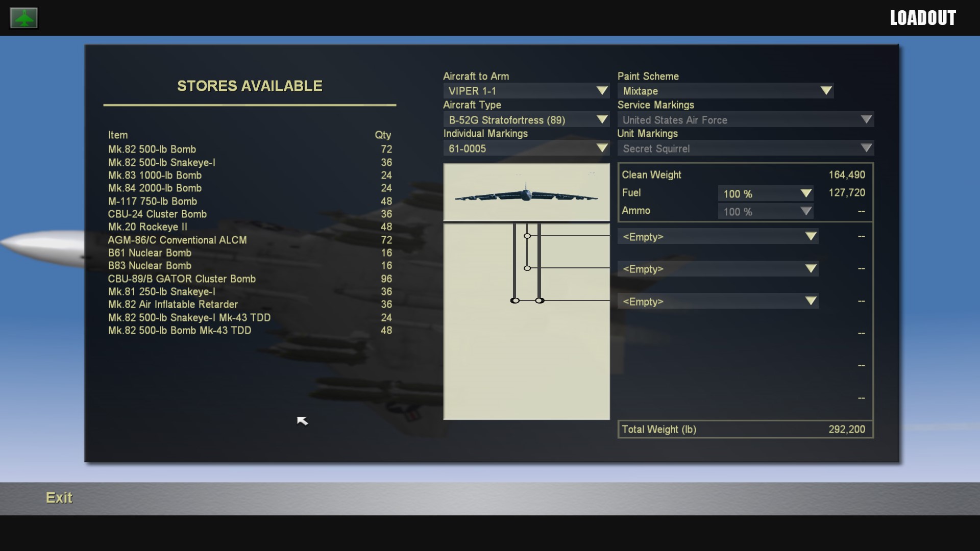Open the Unit Markings Secret Squirrel dropdown
The image size is (980, 551).
(x=746, y=148)
